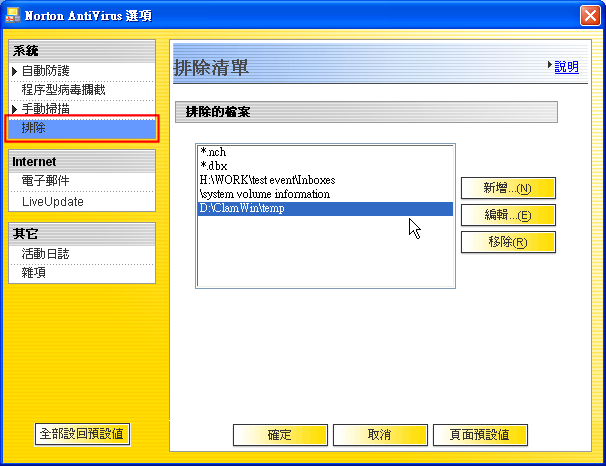Close the Norton AntiVirus options window
Screen dimensions: 606x466
click(590, 16)
